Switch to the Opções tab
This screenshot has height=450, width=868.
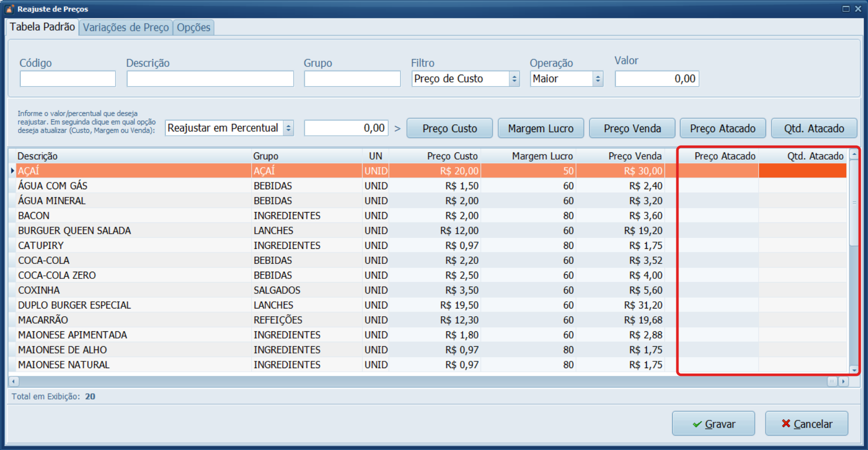coord(194,27)
